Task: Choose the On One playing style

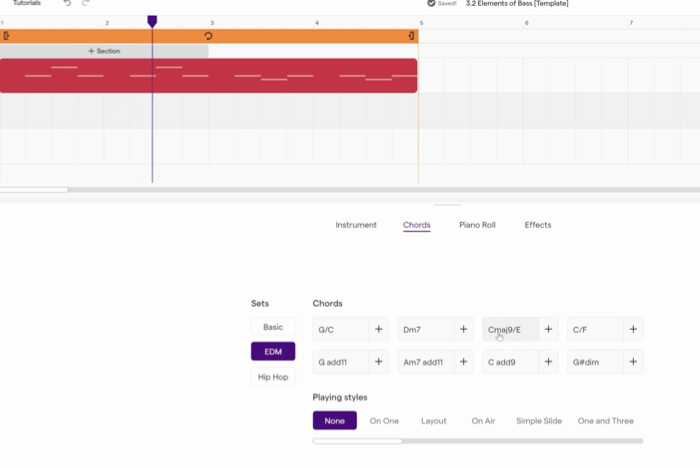Action: click(384, 421)
